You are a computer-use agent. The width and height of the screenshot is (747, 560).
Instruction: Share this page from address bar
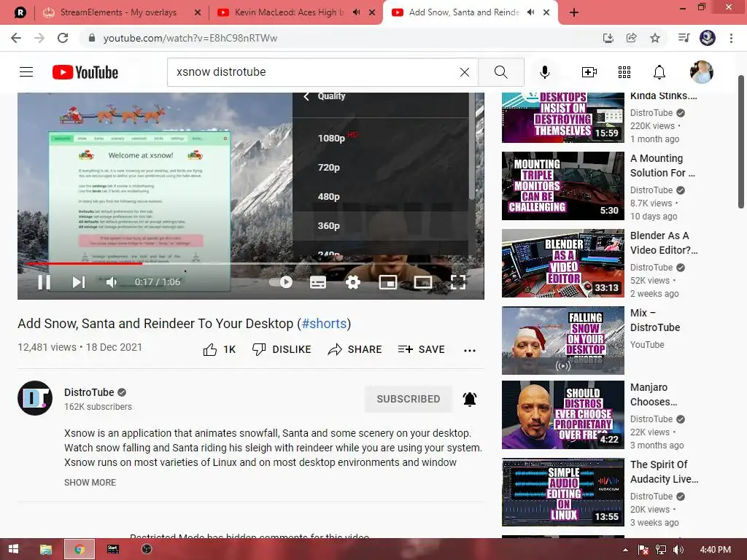click(x=631, y=38)
